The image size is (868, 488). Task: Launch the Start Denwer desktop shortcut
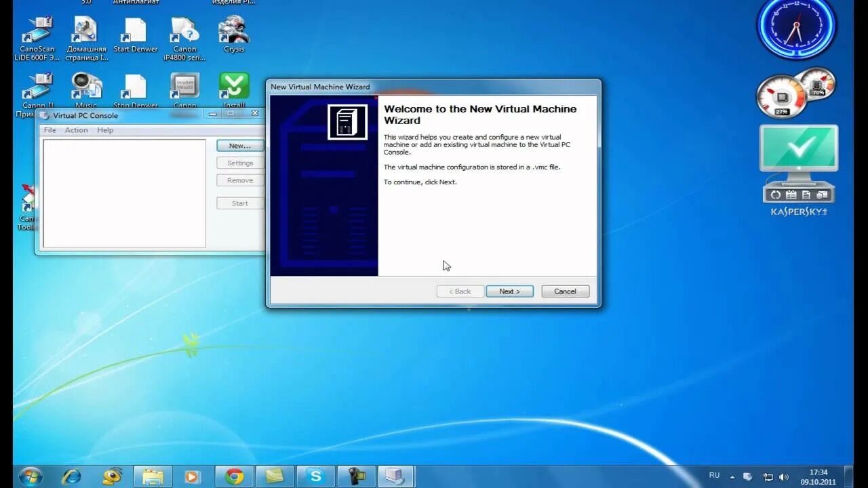(135, 35)
